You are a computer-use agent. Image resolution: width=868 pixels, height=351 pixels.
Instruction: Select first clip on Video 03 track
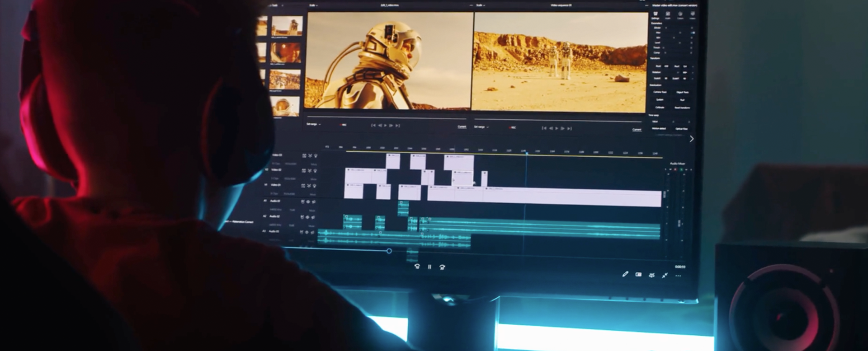coord(393,161)
